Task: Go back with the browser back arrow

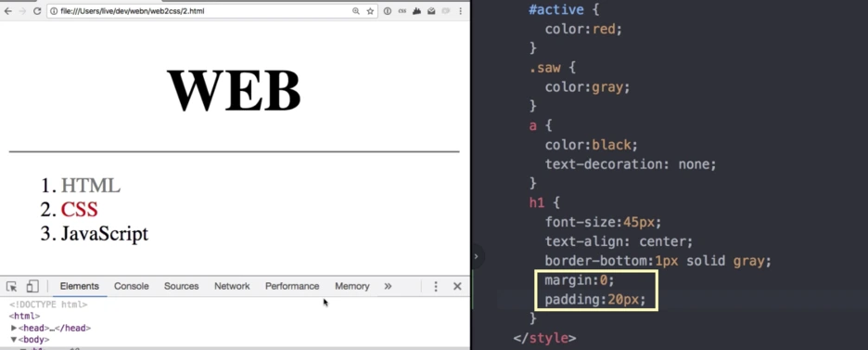Action: click(7, 11)
